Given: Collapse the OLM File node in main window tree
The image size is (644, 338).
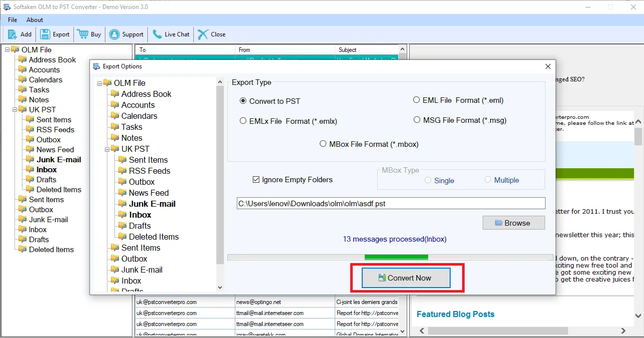Looking at the screenshot, I should click(7, 50).
